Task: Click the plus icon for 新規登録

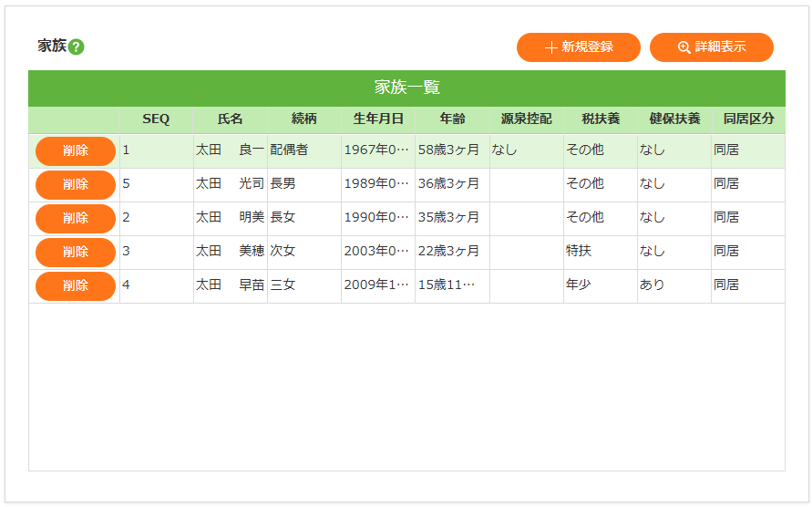Action: [550, 47]
